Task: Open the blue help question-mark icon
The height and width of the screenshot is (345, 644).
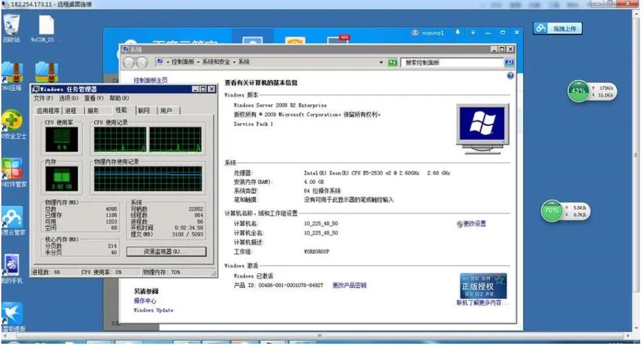Action: pos(511,75)
